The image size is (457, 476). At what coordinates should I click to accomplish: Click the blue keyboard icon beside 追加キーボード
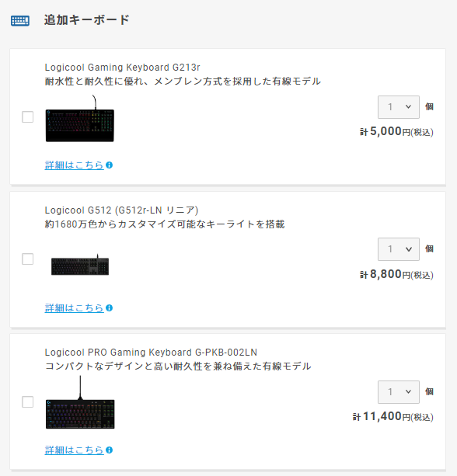(20, 21)
